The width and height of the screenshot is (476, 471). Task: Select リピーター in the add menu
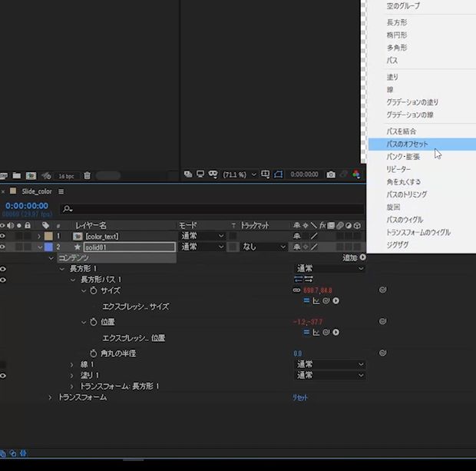pos(398,169)
